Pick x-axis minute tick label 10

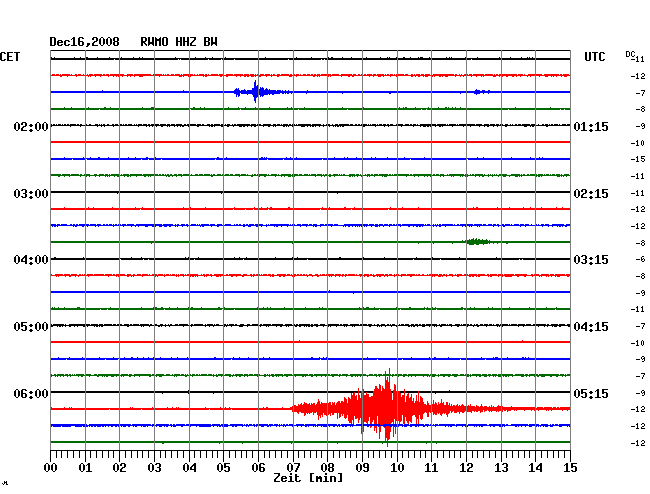(397, 467)
